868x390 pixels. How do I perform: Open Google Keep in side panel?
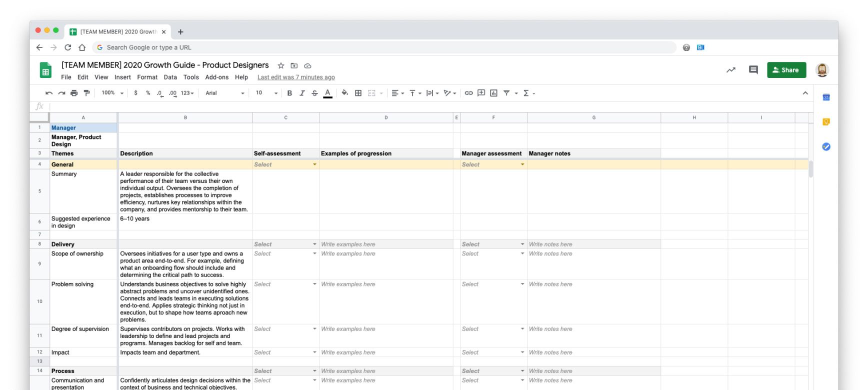826,122
